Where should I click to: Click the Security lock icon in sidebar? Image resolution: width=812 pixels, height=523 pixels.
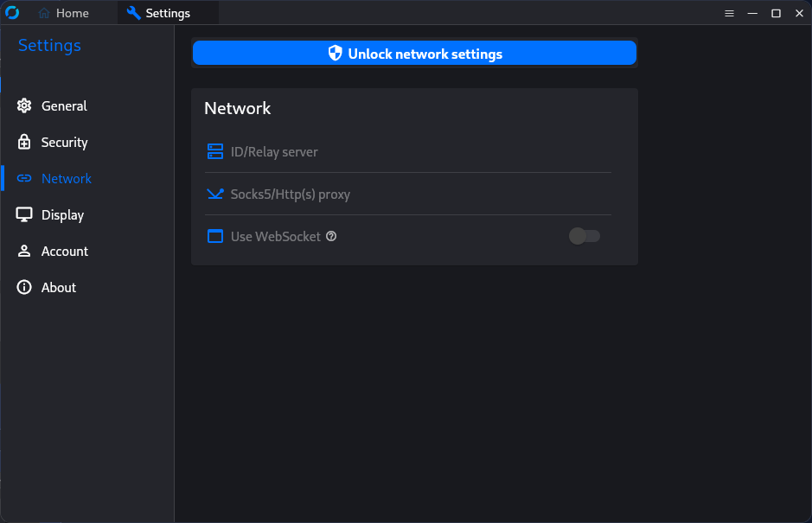(23, 142)
